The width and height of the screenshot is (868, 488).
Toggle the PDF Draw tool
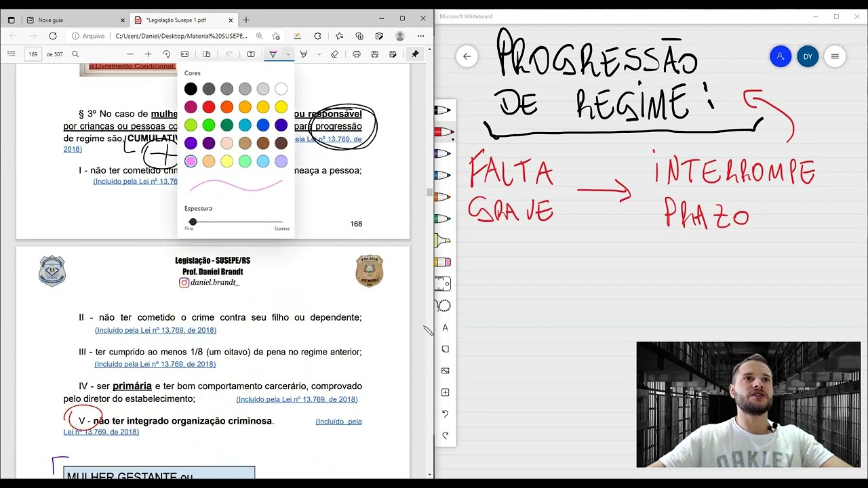(x=273, y=54)
